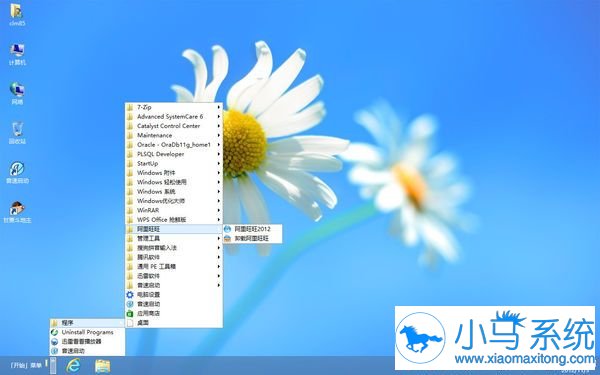Screen dimensions: 600x375
Task: Expand the Oracle - OraDb11g_home1 submenu arrow
Action: pos(219,145)
